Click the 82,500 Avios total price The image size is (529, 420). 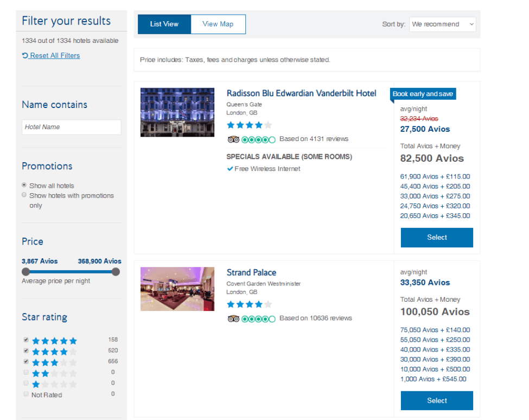coord(432,158)
